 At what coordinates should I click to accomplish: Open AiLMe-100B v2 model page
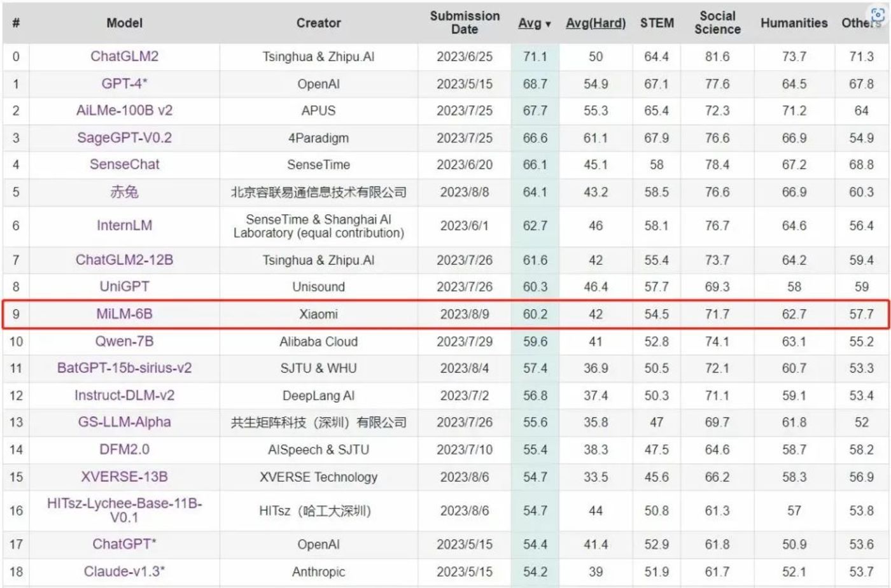coord(124,110)
